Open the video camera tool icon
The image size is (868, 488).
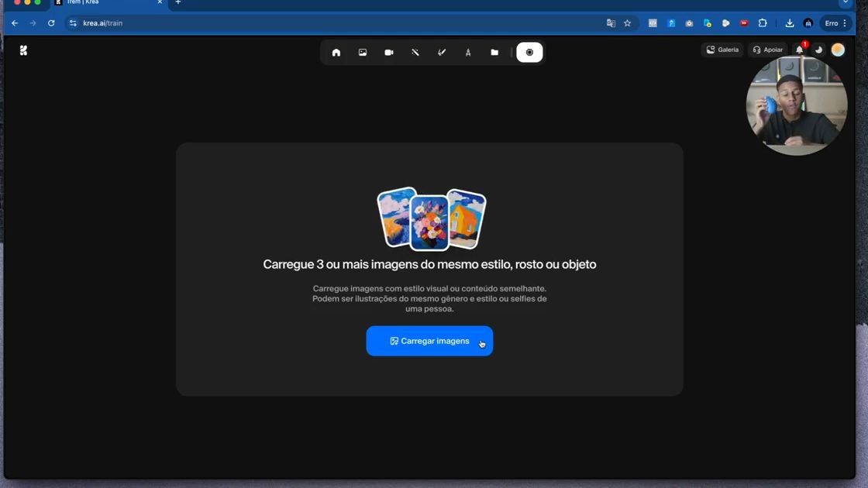pyautogui.click(x=389, y=53)
